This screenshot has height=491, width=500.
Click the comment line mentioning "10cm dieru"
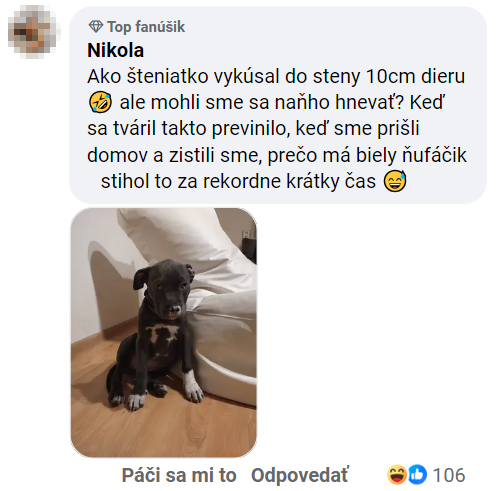point(276,76)
